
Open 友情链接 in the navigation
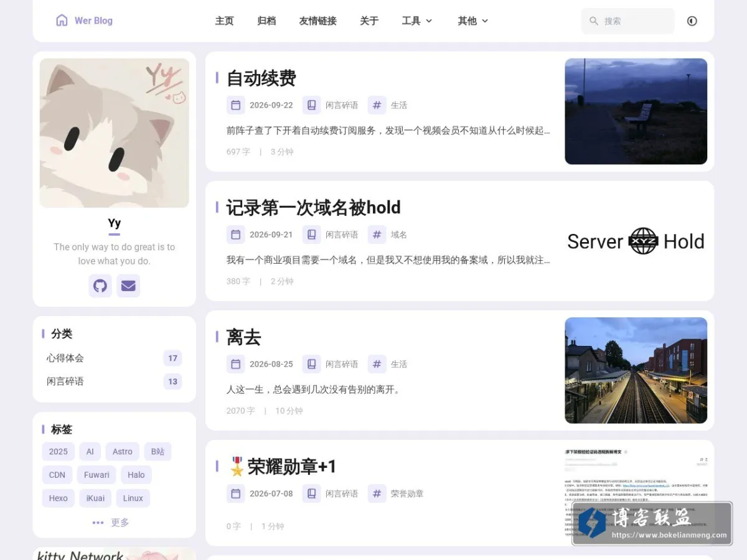point(317,21)
